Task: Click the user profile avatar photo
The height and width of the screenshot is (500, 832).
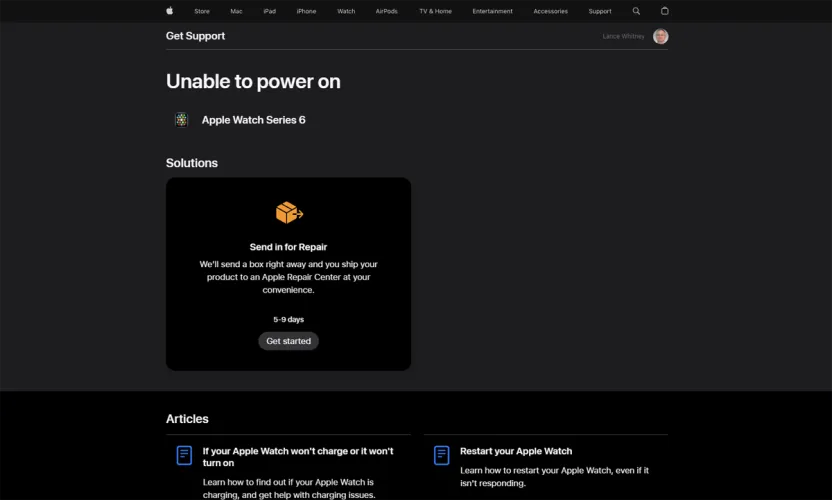Action: click(661, 36)
